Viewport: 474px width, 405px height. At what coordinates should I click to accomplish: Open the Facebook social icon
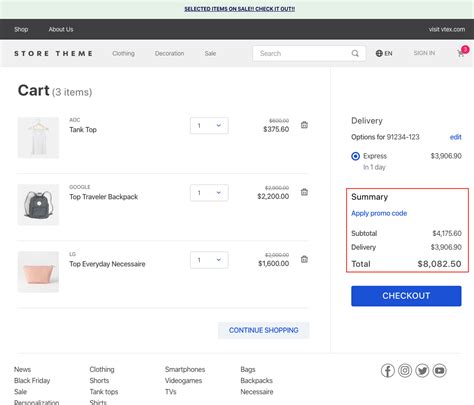click(388, 370)
